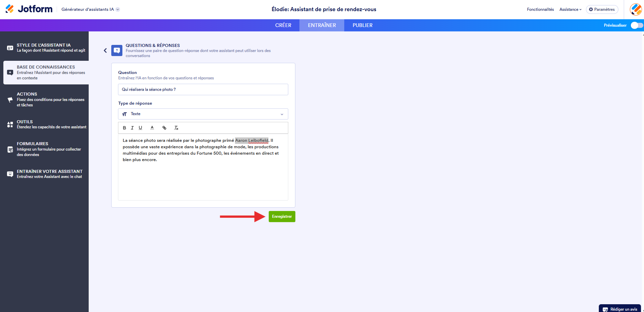Click the Outils shapes icon

click(10, 125)
